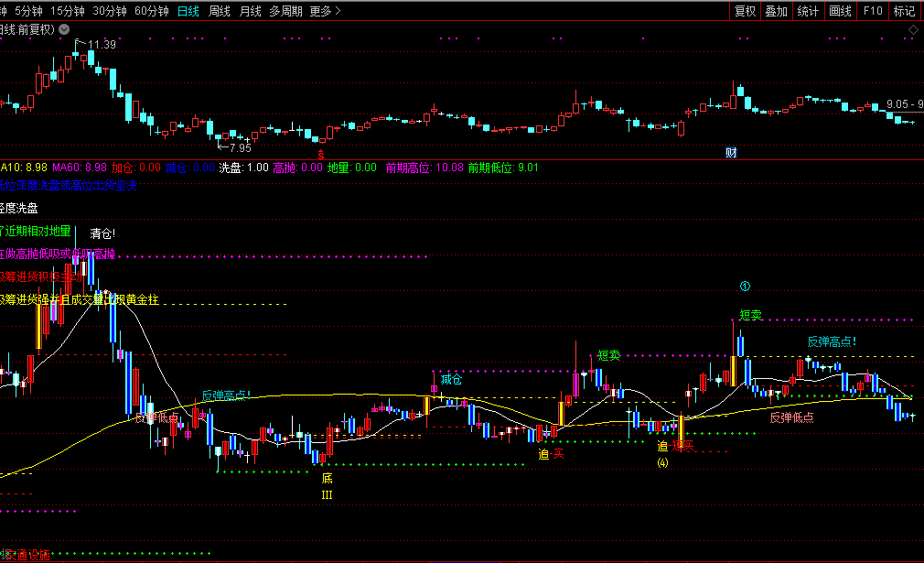Open the 前复权 dropdown arrow
This screenshot has width=924, height=563.
pyautogui.click(x=63, y=29)
